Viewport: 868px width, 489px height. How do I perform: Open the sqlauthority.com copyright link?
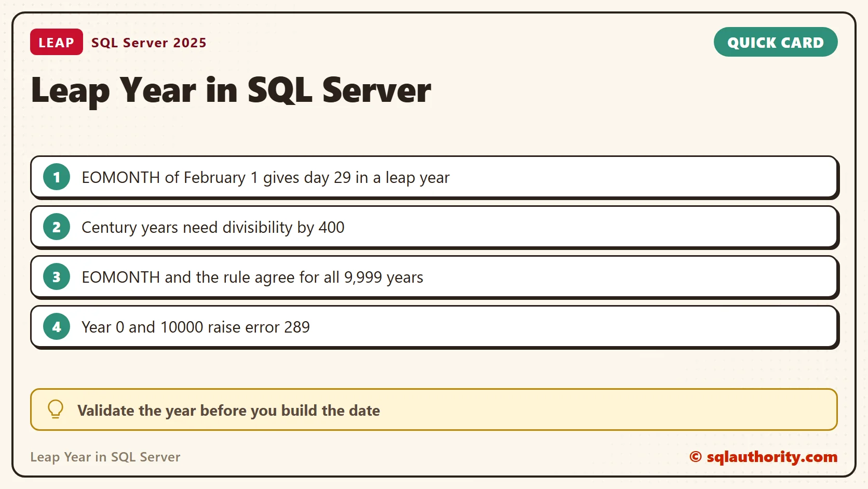tap(763, 457)
